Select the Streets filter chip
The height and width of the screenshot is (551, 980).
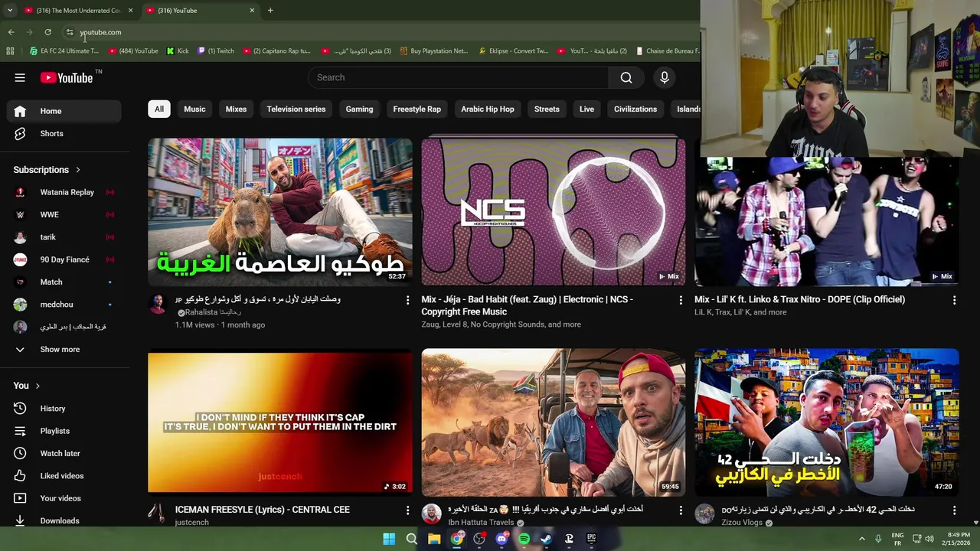(x=547, y=109)
